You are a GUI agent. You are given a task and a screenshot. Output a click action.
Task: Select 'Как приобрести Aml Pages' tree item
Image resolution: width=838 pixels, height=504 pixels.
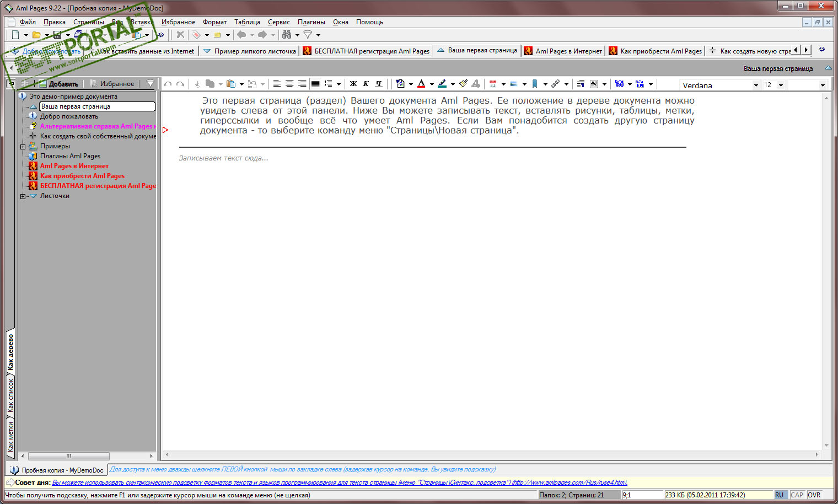[82, 176]
